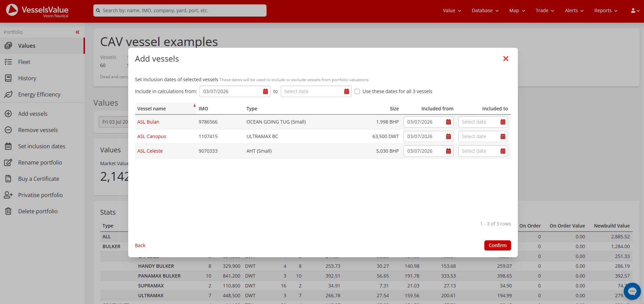Open the Included to calendar for ASL Celeste
This screenshot has width=644, height=304.
click(503, 151)
